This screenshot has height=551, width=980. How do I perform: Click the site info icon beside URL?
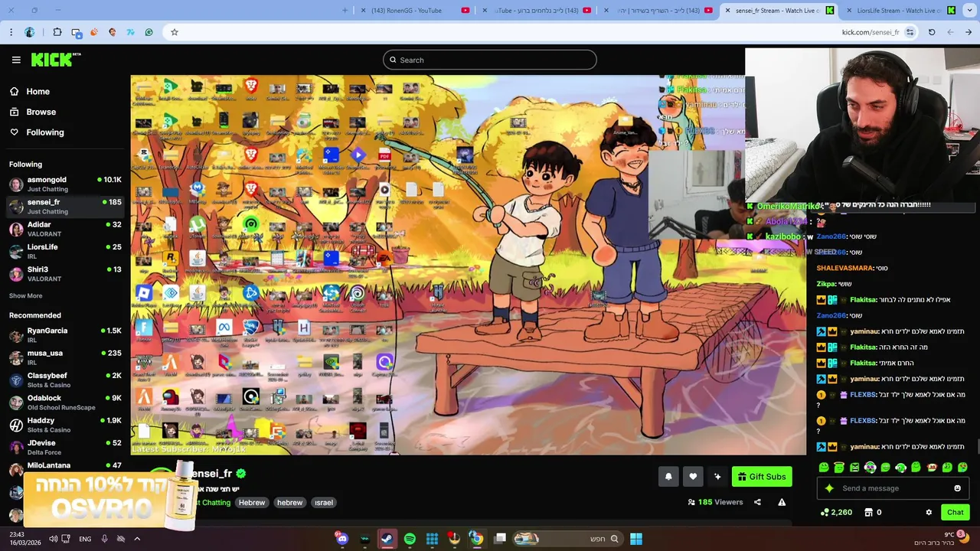coord(910,32)
